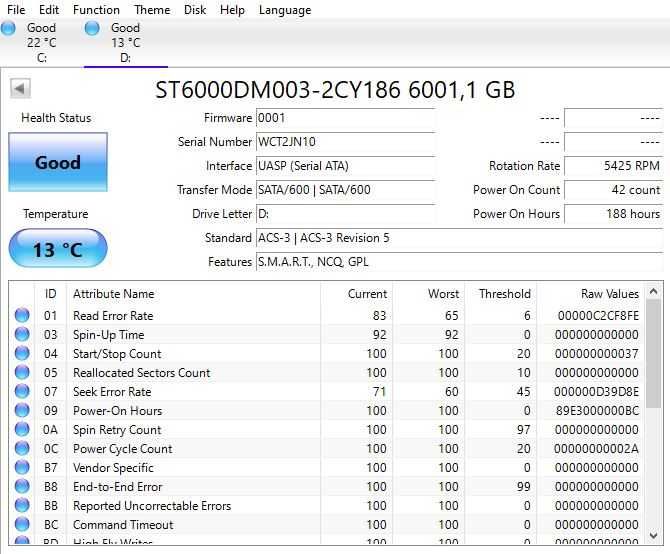The image size is (670, 554).
Task: Select the Power-On Hours attribute name
Action: click(x=118, y=410)
